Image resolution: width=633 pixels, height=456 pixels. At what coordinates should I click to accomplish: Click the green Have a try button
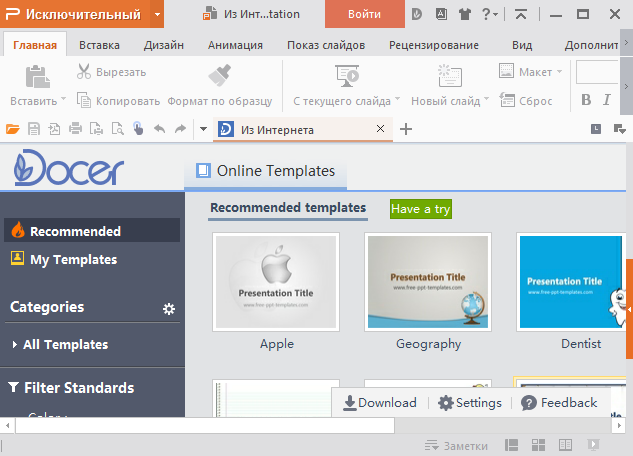420,209
